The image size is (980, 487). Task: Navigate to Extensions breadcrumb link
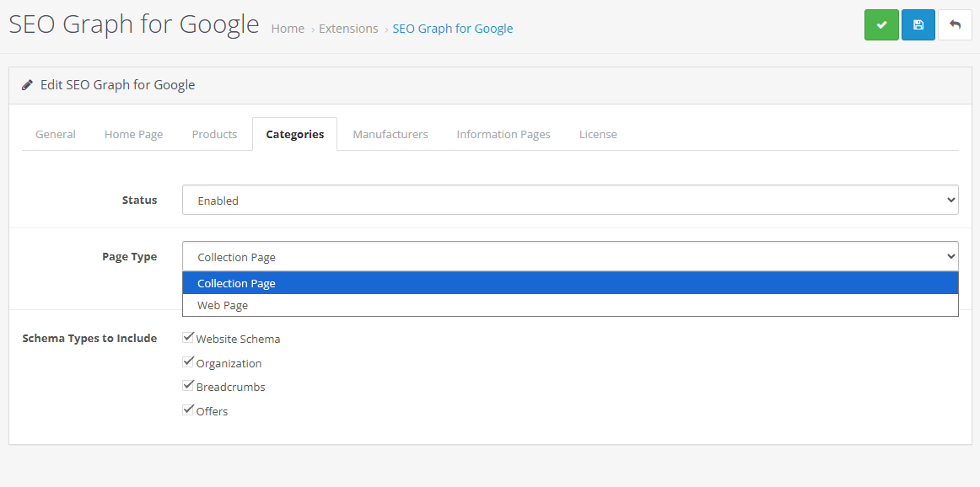click(348, 29)
